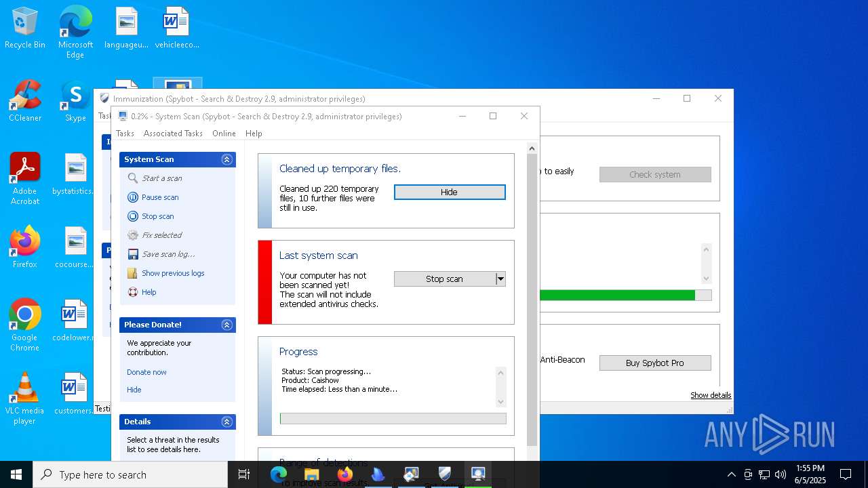Open Google Chrome desktop shortcut
868x488 pixels.
click(25, 325)
